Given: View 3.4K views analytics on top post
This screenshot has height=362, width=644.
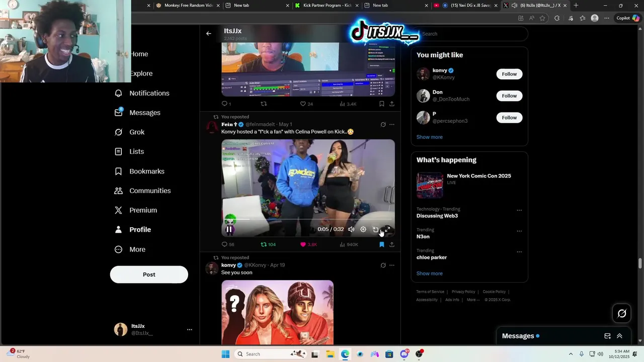Looking at the screenshot, I should 348,104.
